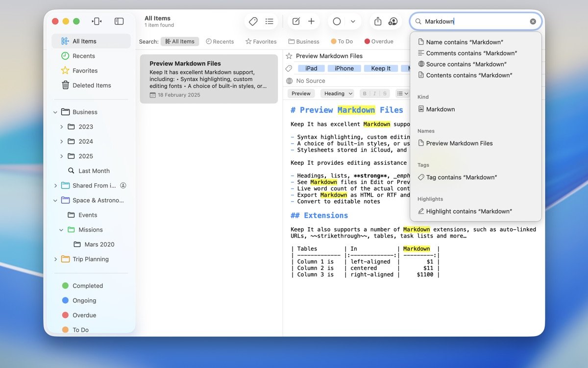Viewport: 588px width, 368px height.
Task: Choose "Contents contains Markdown" suggestion
Action: (468, 75)
